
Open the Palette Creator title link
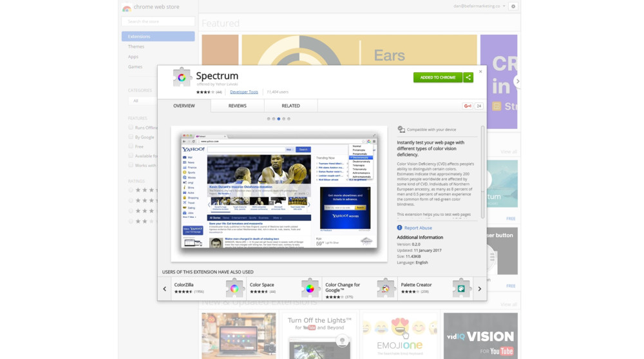click(416, 285)
